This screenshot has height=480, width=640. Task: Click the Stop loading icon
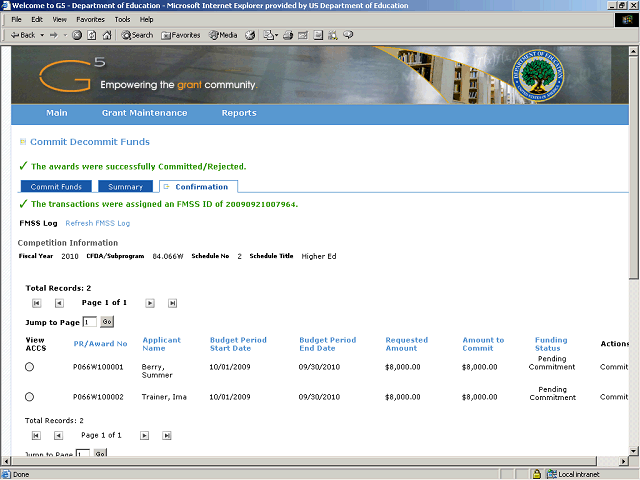pyautogui.click(x=77, y=35)
